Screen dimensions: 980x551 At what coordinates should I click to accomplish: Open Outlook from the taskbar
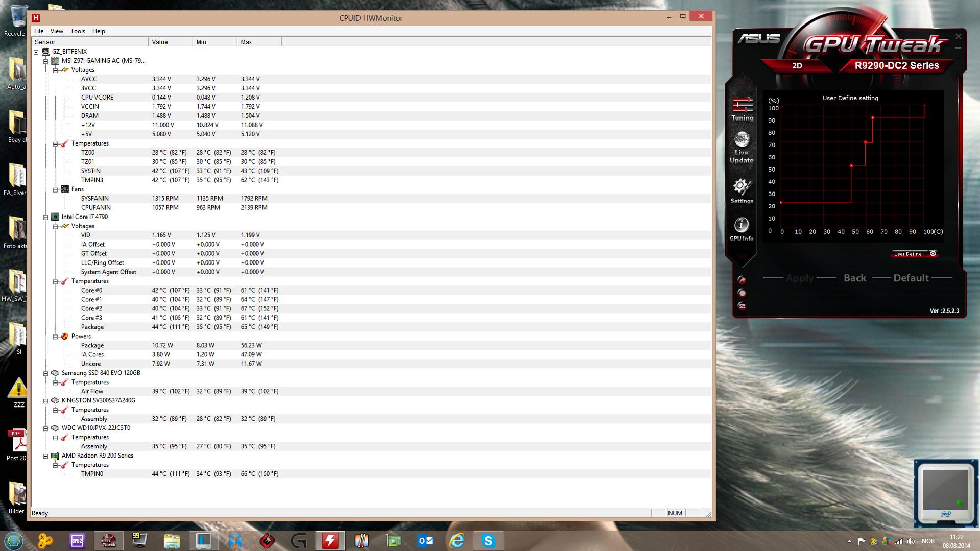(425, 540)
